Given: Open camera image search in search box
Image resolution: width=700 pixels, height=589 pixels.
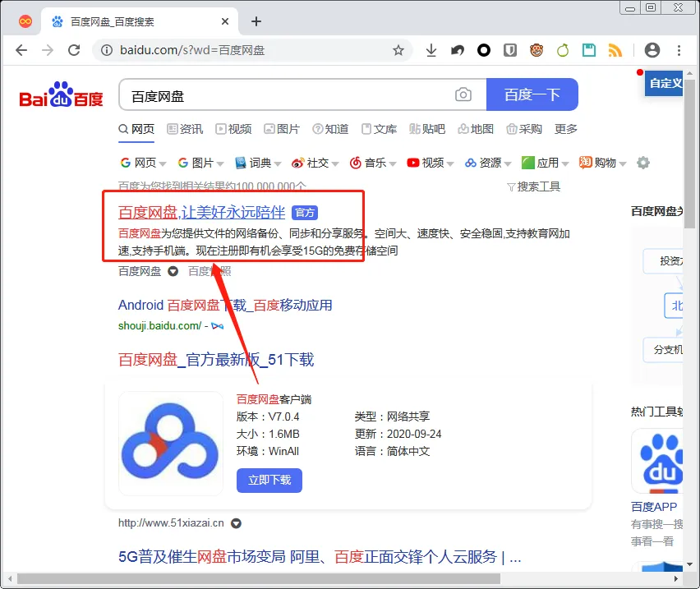Looking at the screenshot, I should 463,94.
